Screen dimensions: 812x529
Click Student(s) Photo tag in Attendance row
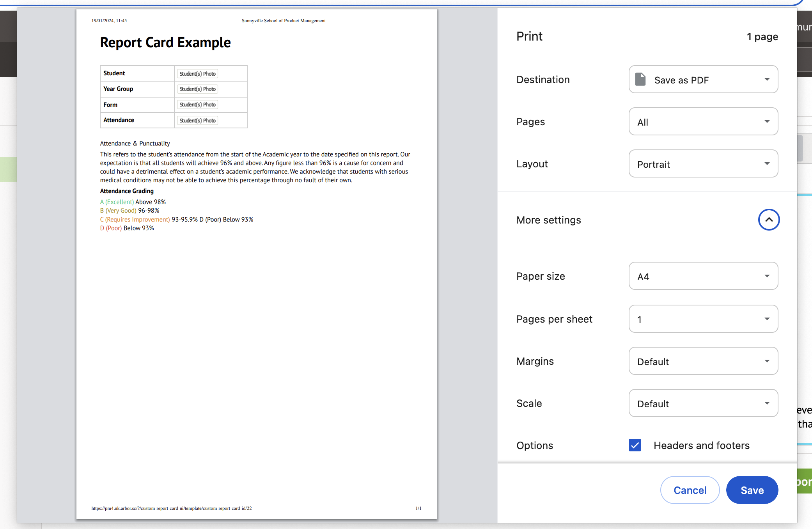tap(197, 121)
